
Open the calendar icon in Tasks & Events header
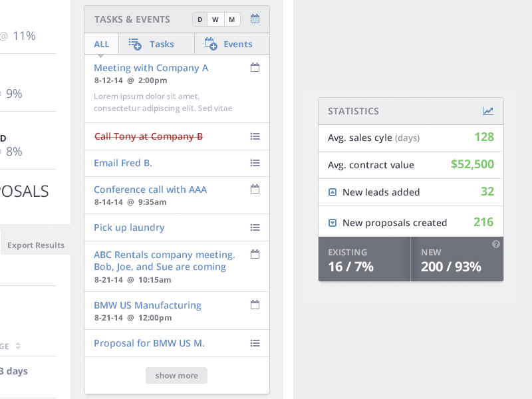click(255, 19)
